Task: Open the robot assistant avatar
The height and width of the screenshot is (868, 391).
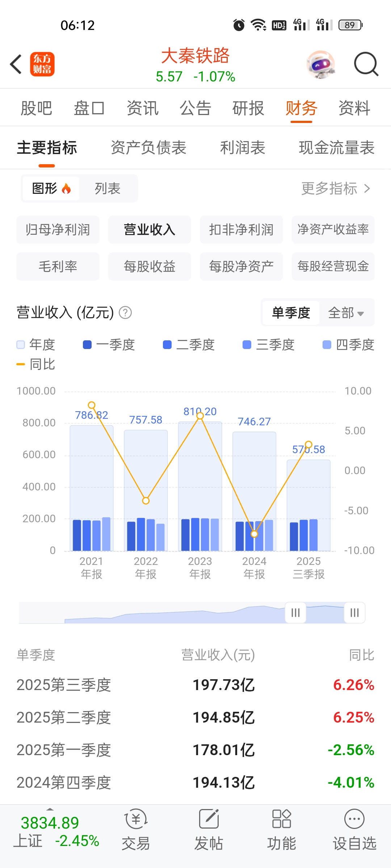Action: pos(321,64)
